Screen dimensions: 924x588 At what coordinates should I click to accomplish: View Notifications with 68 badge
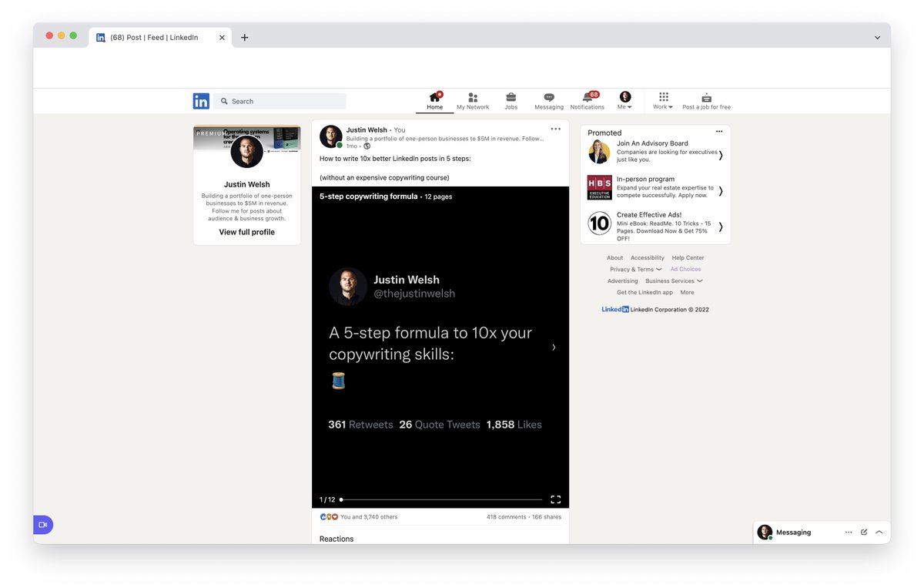coord(588,101)
